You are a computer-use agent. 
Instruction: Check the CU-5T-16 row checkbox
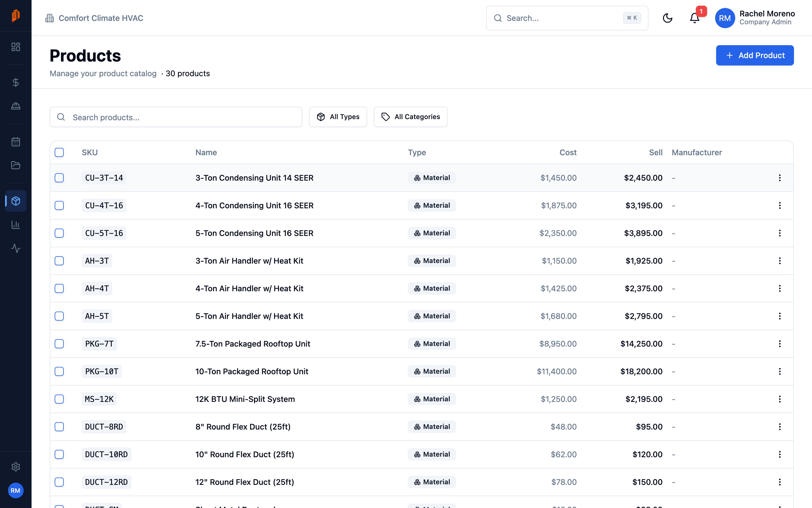pyautogui.click(x=59, y=233)
